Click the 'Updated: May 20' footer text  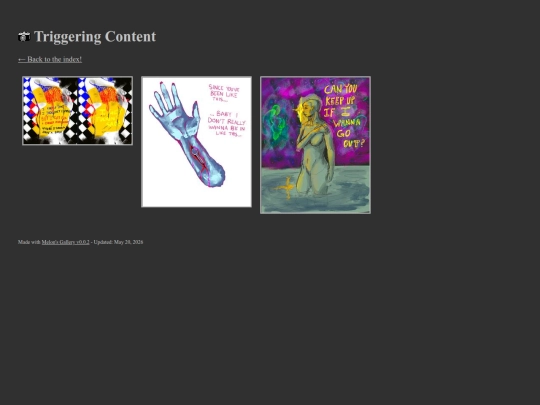[118, 242]
